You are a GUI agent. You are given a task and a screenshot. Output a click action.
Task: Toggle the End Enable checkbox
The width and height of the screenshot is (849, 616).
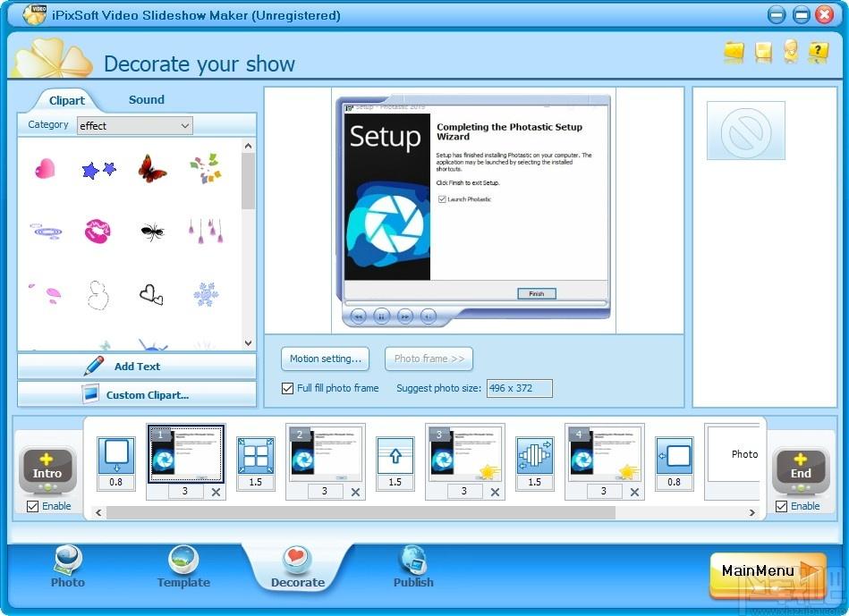781,506
